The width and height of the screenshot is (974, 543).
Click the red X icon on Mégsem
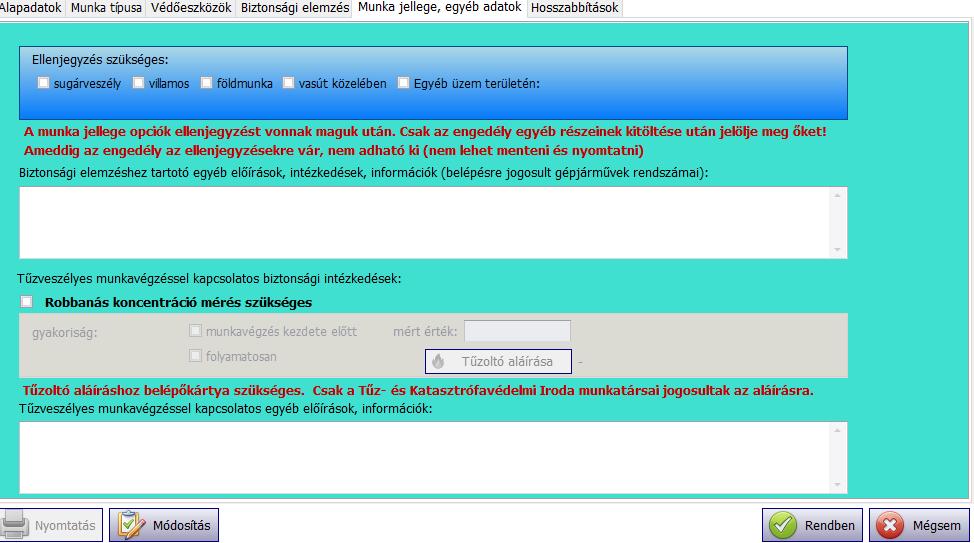click(890, 526)
